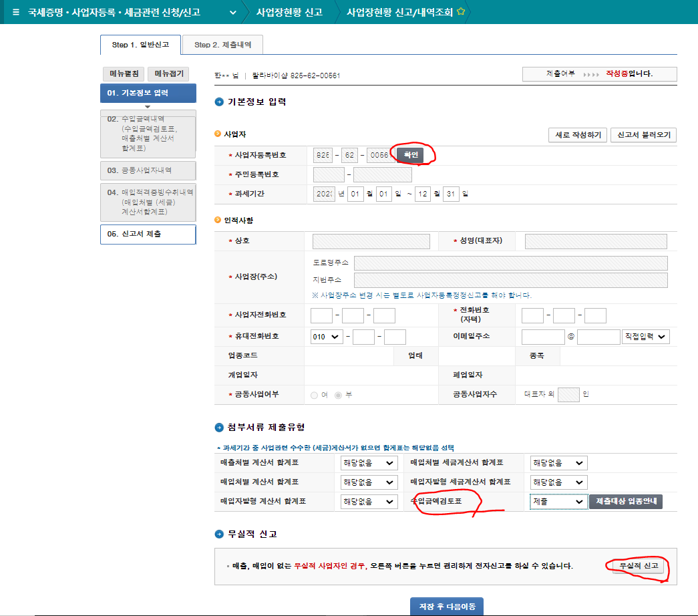This screenshot has width=698, height=616.
Task: Click the 첨부서류 제출유형 section bullet icon
Action: [219, 428]
